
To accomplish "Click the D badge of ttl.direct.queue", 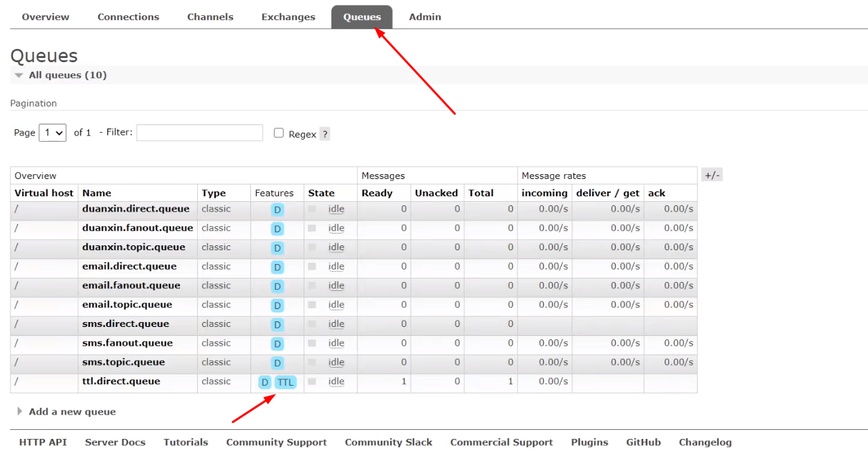I will click(x=265, y=382).
